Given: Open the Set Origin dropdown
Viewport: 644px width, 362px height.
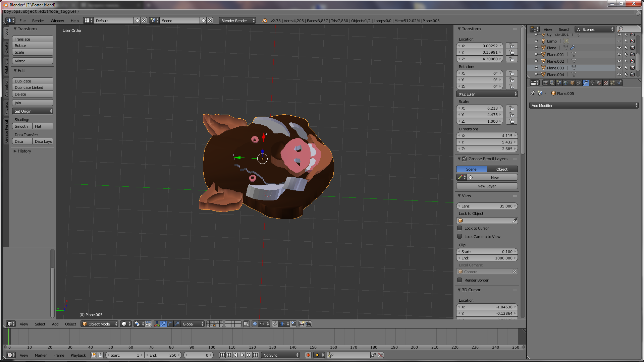Looking at the screenshot, I should (33, 111).
